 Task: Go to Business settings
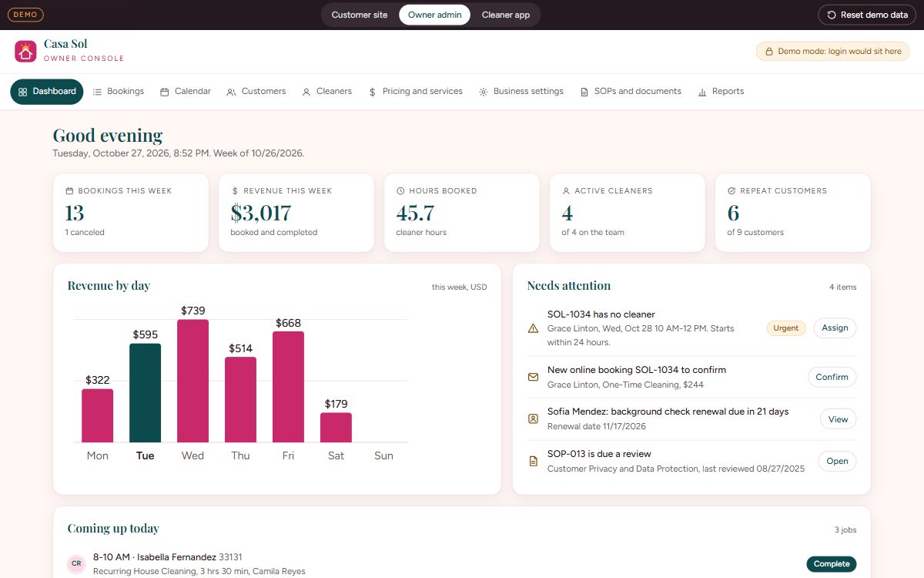[x=521, y=91]
